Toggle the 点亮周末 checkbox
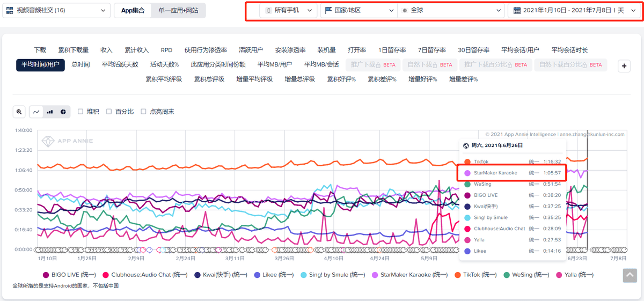 coord(143,112)
